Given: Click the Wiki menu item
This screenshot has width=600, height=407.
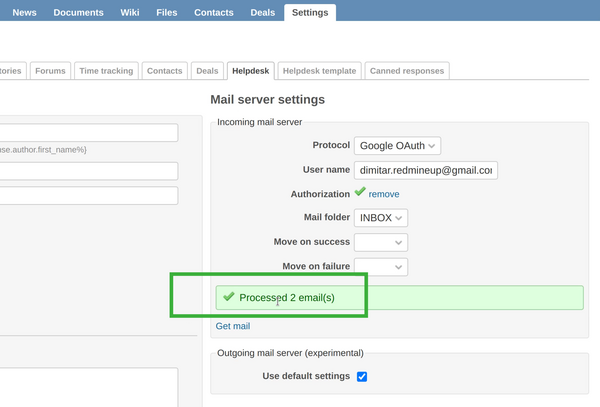Looking at the screenshot, I should click(129, 12).
